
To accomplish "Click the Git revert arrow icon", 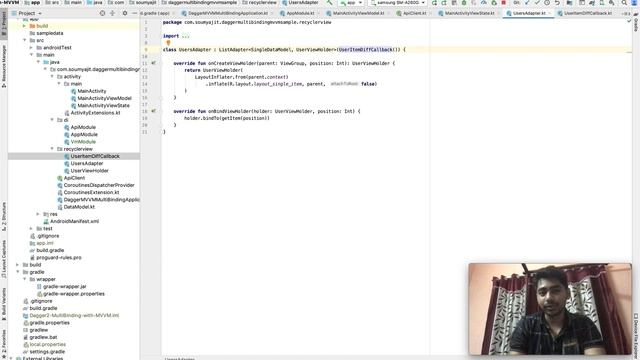I will pyautogui.click(x=557, y=3).
